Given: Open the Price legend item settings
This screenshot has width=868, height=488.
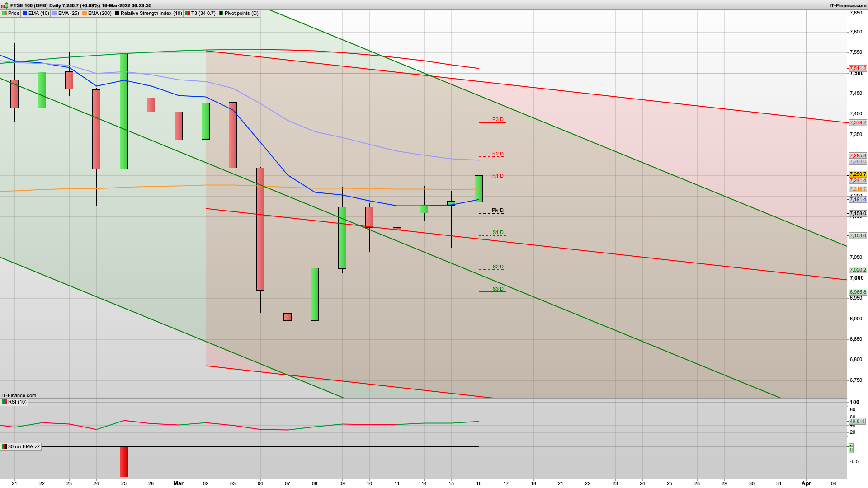Looking at the screenshot, I should [x=11, y=14].
